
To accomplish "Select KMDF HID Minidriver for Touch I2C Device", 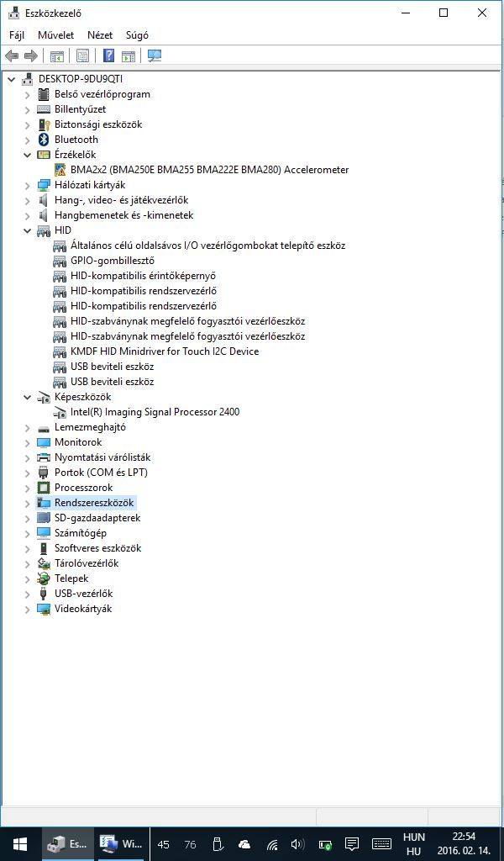I will tap(165, 351).
